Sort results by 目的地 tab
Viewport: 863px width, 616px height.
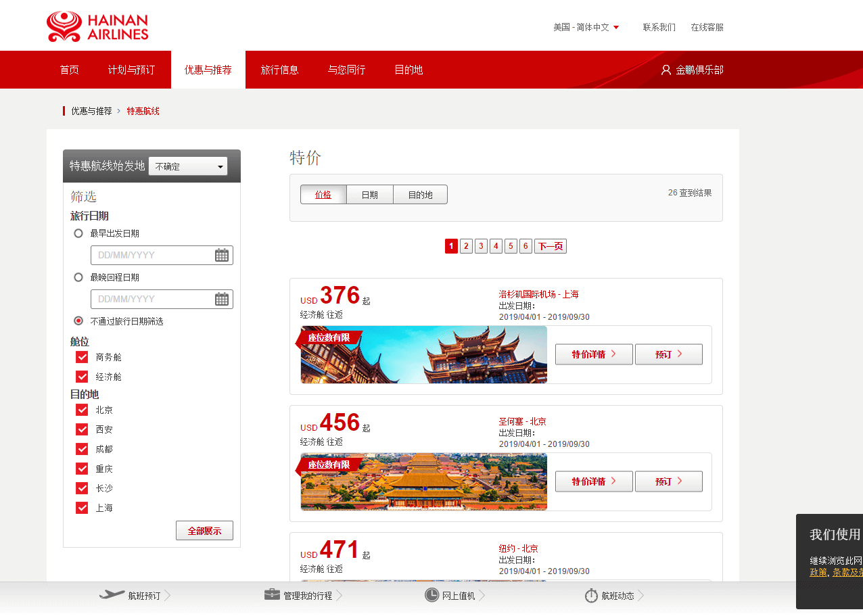(x=420, y=195)
